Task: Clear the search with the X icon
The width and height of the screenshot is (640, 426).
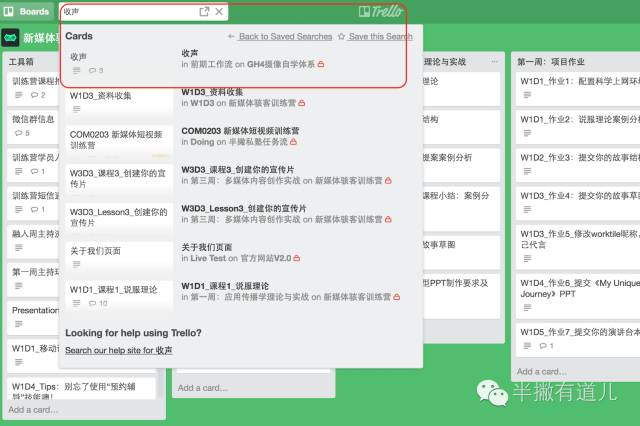Action: coord(219,12)
